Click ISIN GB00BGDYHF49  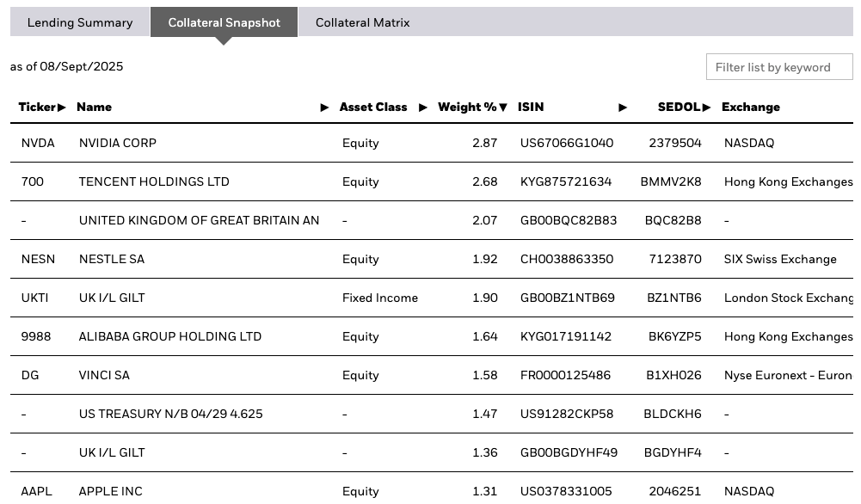click(x=569, y=452)
